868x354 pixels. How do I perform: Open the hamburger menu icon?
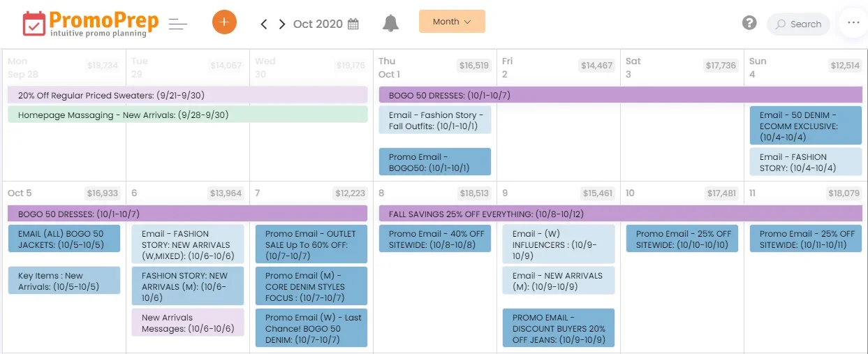(x=178, y=24)
